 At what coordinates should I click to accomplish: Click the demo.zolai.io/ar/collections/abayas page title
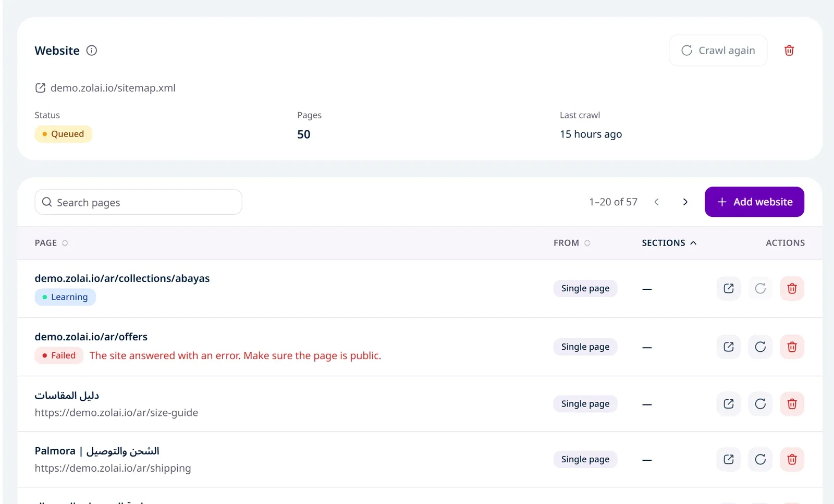coord(122,278)
